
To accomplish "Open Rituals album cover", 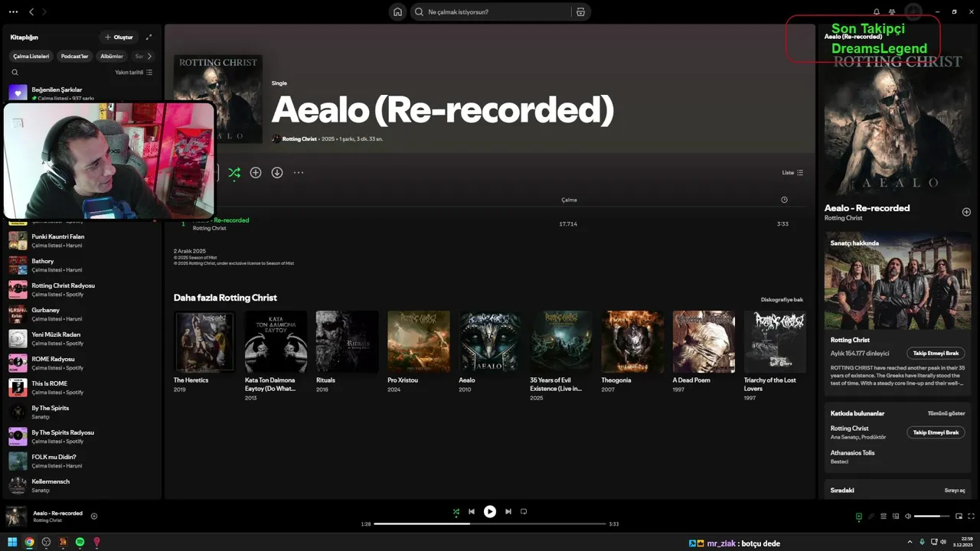I will 347,341.
